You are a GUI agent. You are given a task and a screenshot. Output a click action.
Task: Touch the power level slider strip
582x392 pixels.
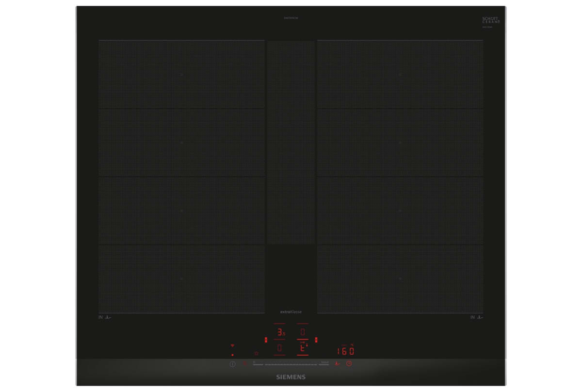(x=291, y=364)
